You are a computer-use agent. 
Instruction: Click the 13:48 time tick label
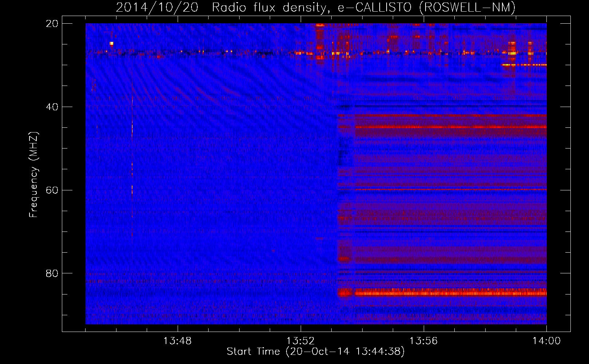pos(177,341)
